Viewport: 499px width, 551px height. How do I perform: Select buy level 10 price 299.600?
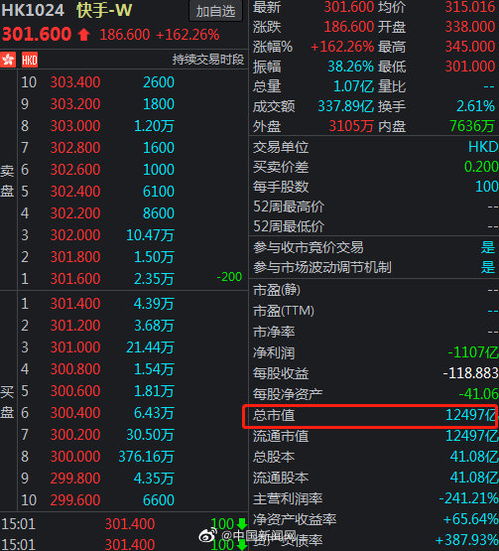(x=75, y=500)
